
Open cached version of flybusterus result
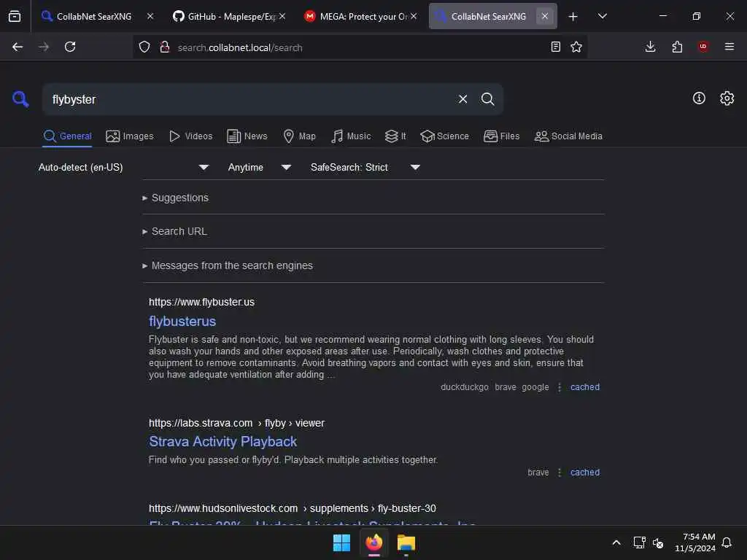pyautogui.click(x=585, y=387)
